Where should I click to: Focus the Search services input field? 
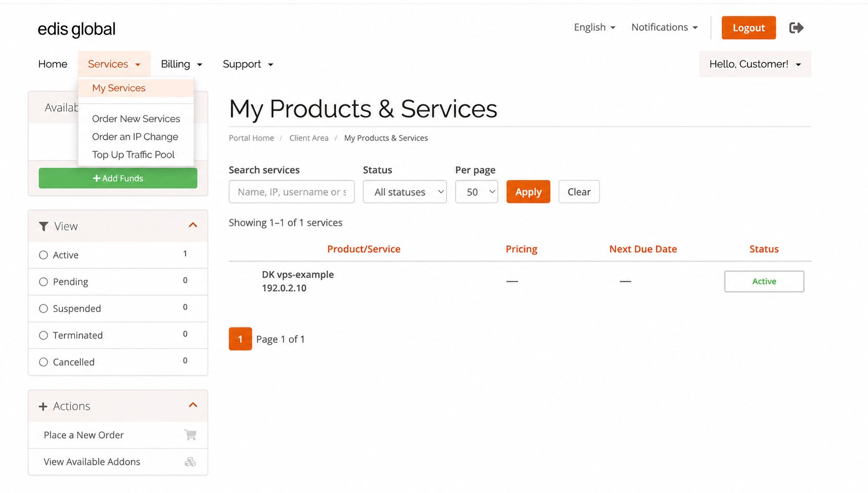point(291,192)
